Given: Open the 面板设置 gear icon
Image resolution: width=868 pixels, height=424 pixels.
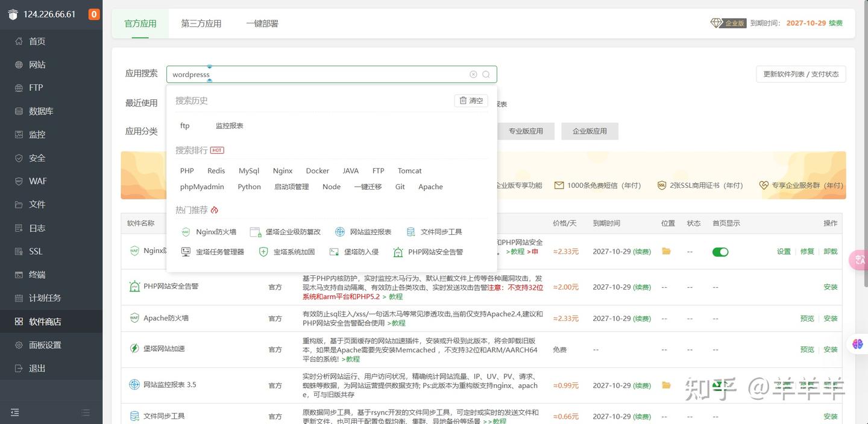Looking at the screenshot, I should tap(19, 345).
